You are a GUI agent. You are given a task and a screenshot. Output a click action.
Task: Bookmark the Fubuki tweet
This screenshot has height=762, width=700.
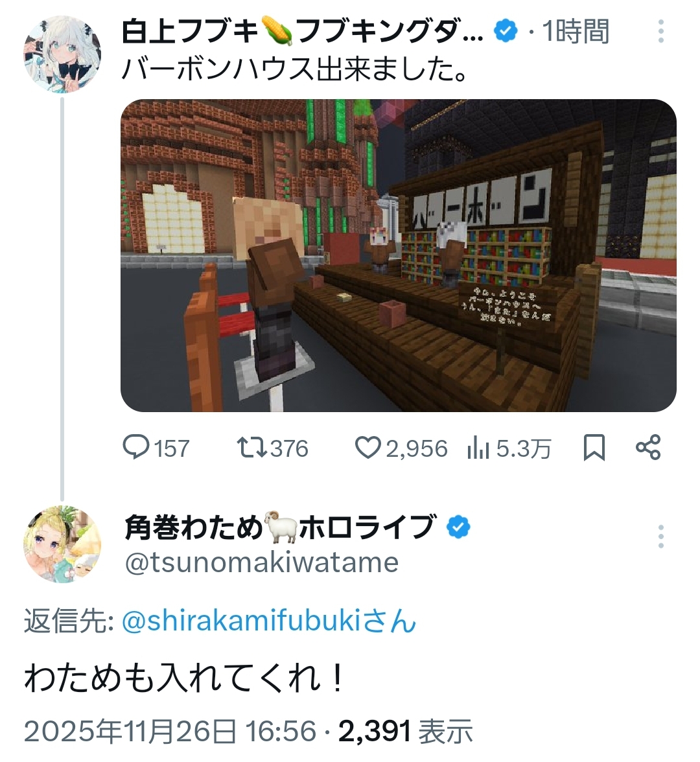(594, 448)
